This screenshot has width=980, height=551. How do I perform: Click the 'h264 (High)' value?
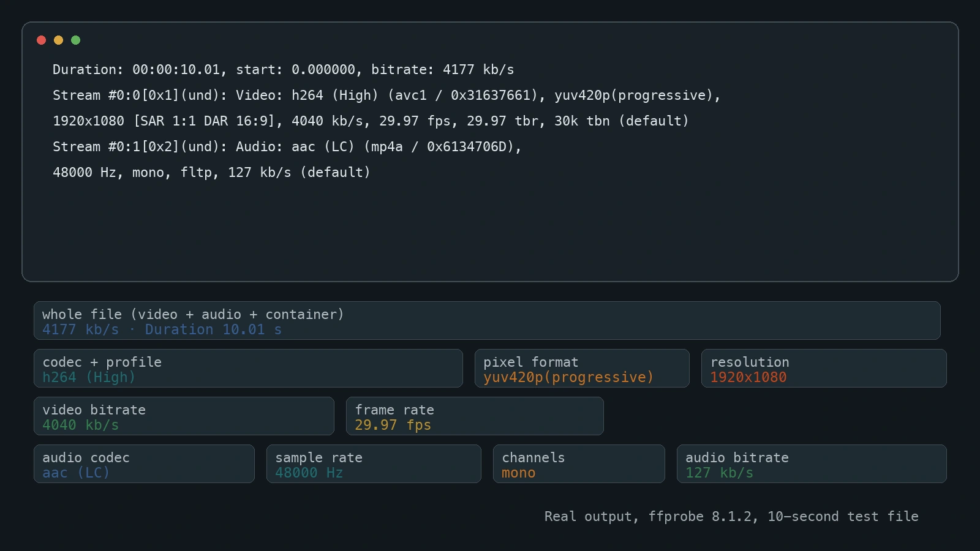pos(89,378)
